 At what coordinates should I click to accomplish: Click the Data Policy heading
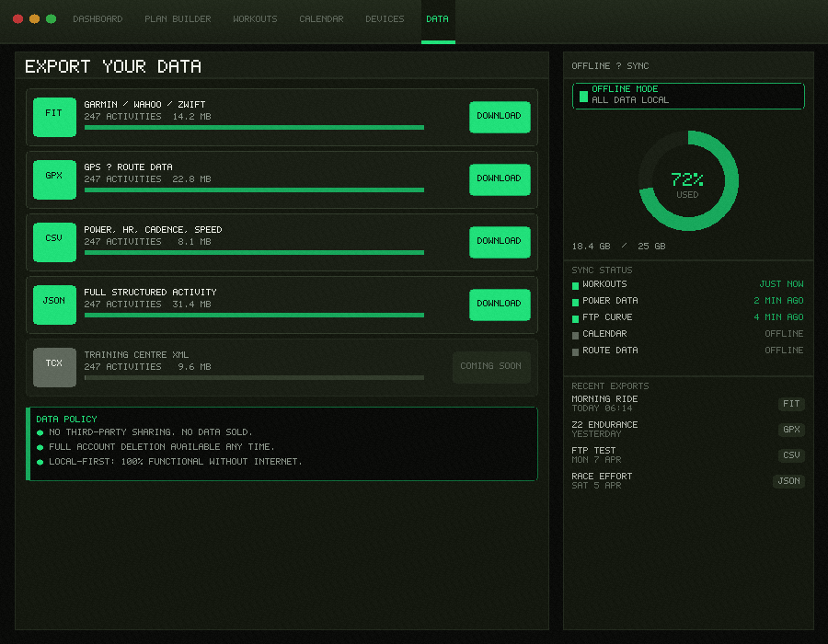(66, 420)
